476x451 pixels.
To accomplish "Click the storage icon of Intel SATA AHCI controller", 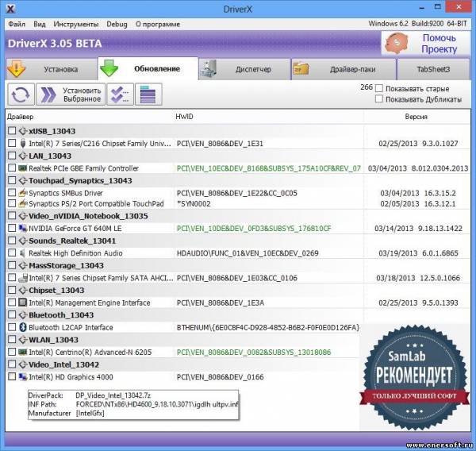I will pos(22,277).
